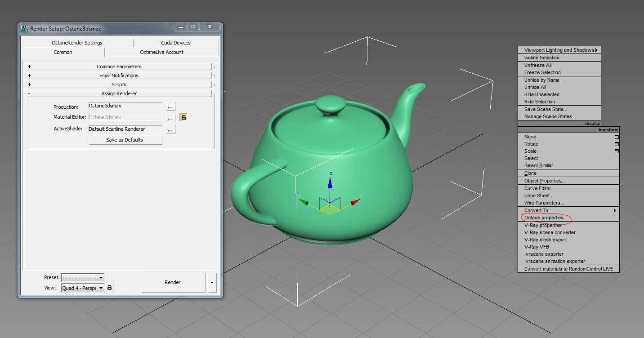Click the Render button
This screenshot has height=338, width=644.
click(173, 283)
